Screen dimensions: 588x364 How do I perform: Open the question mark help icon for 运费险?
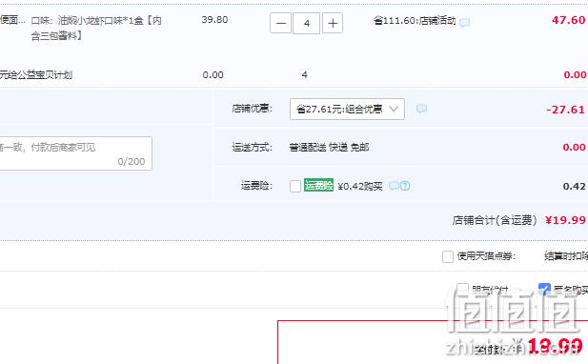pos(405,186)
